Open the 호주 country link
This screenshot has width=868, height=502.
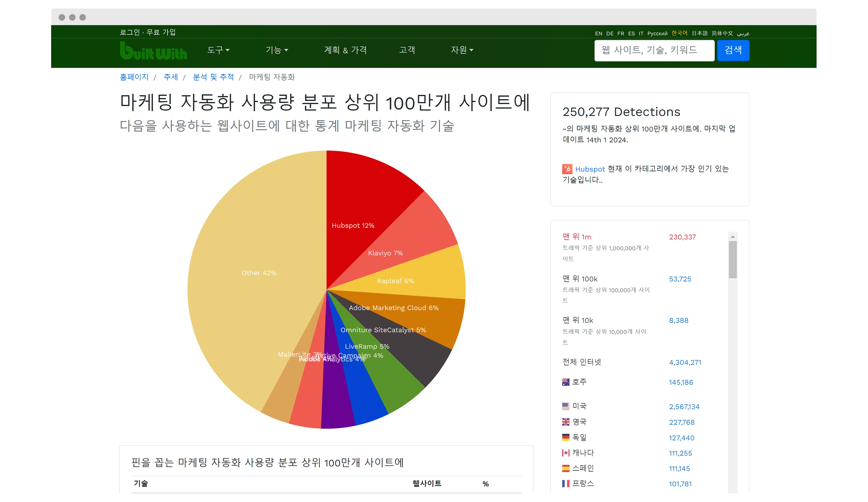579,382
